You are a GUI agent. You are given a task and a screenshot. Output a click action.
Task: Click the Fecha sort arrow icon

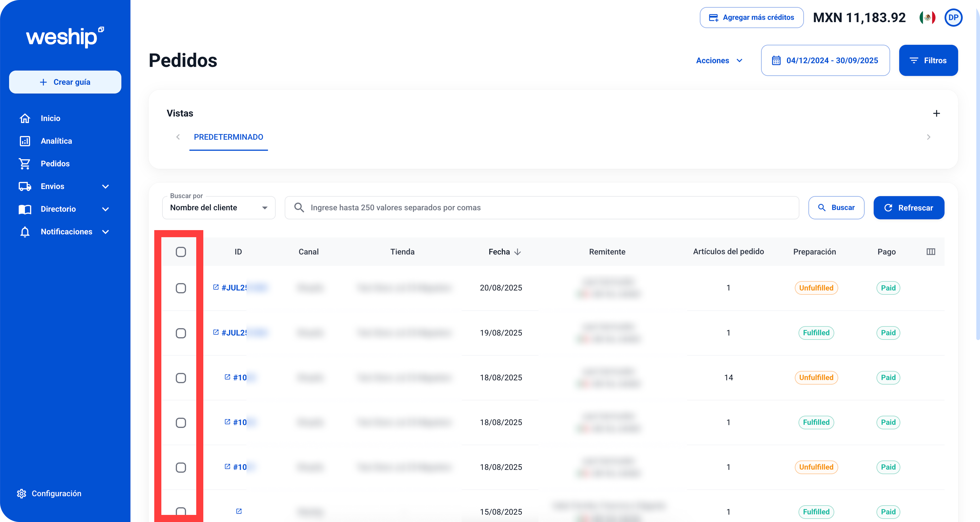tap(518, 252)
